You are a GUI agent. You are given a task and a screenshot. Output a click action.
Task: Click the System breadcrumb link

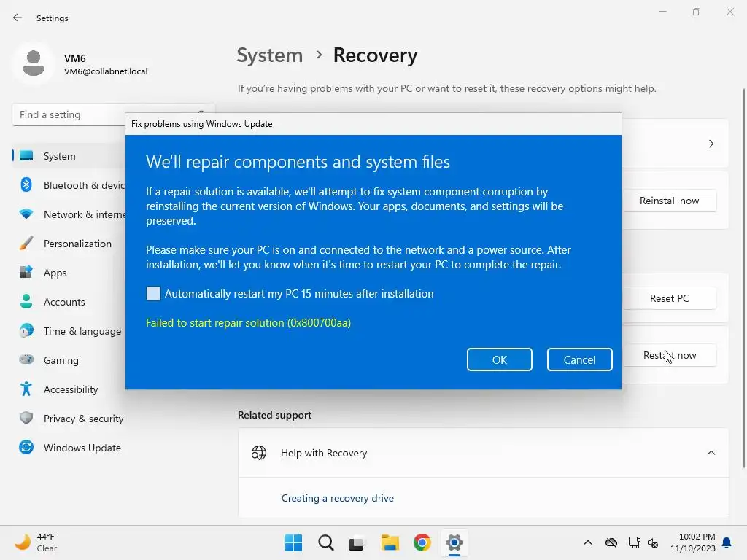click(270, 55)
